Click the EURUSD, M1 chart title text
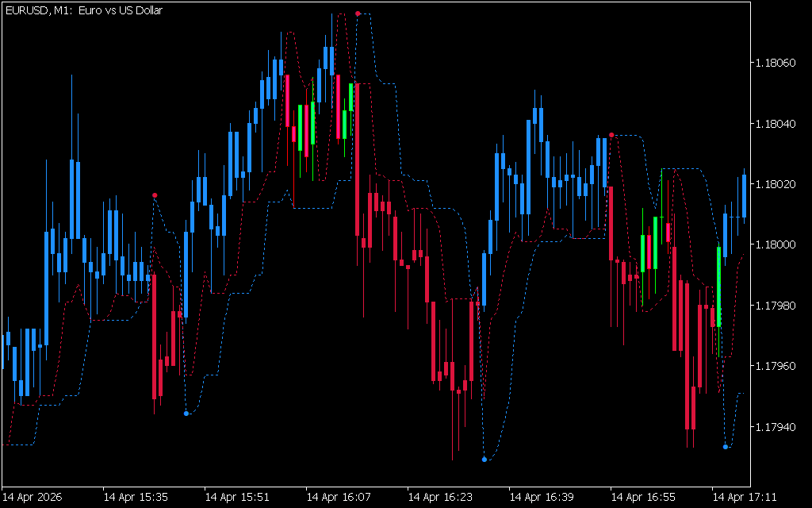Viewport: 812px width, 508px height. [83, 10]
